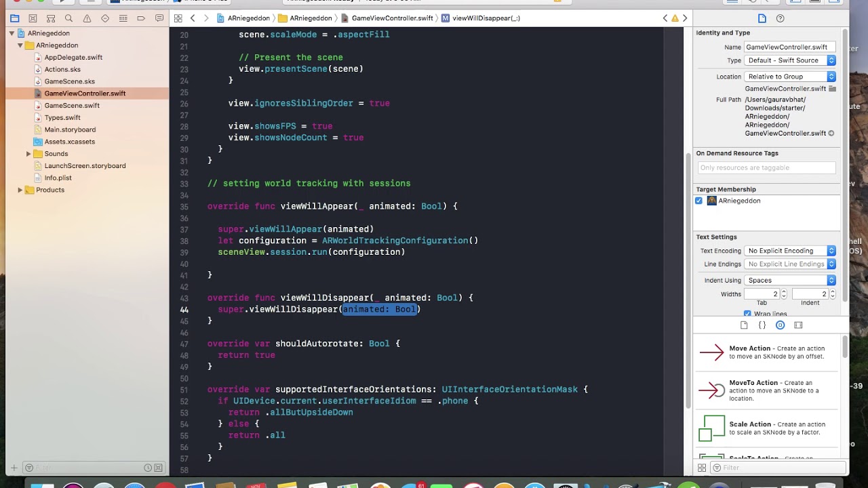Show the Code Snippet library braces icon
This screenshot has width=868, height=488.
[x=762, y=325]
